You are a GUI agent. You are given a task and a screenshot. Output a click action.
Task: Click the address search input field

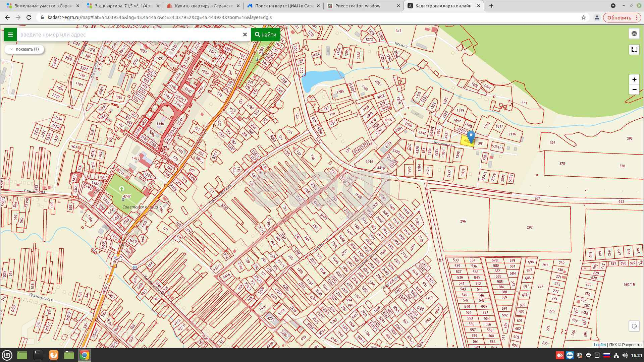click(129, 35)
